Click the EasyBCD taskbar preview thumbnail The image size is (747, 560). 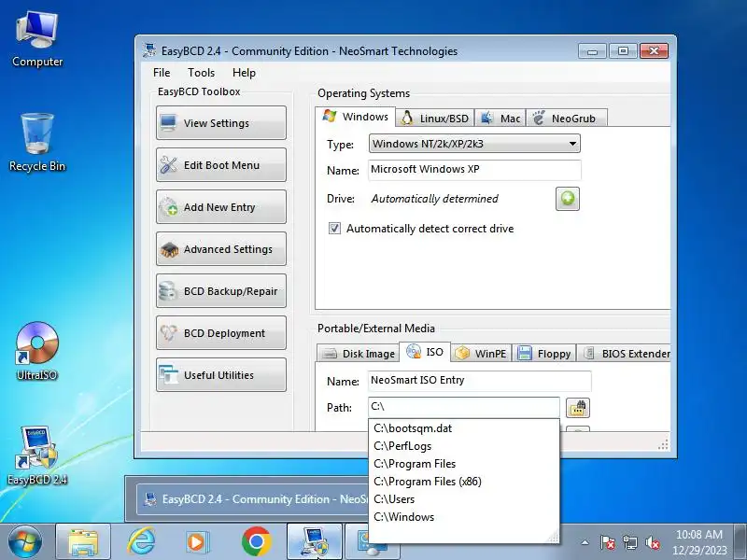pyautogui.click(x=252, y=498)
